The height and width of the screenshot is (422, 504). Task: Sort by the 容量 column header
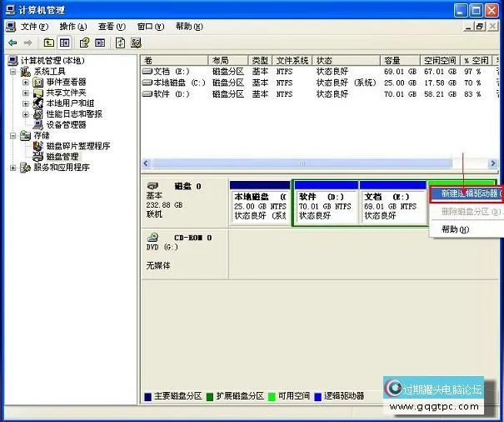coord(401,60)
